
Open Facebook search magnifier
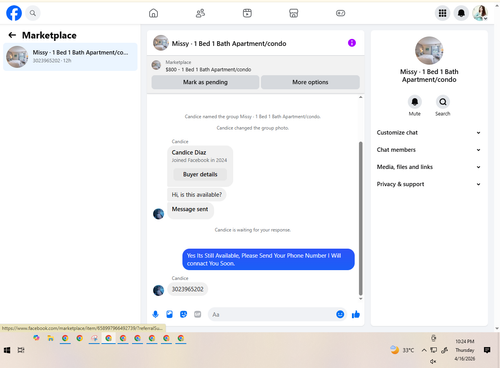[x=33, y=13]
